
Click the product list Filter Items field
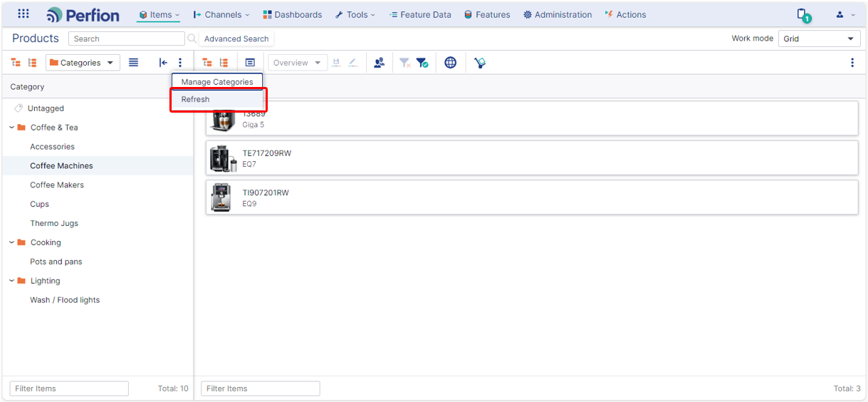(261, 388)
